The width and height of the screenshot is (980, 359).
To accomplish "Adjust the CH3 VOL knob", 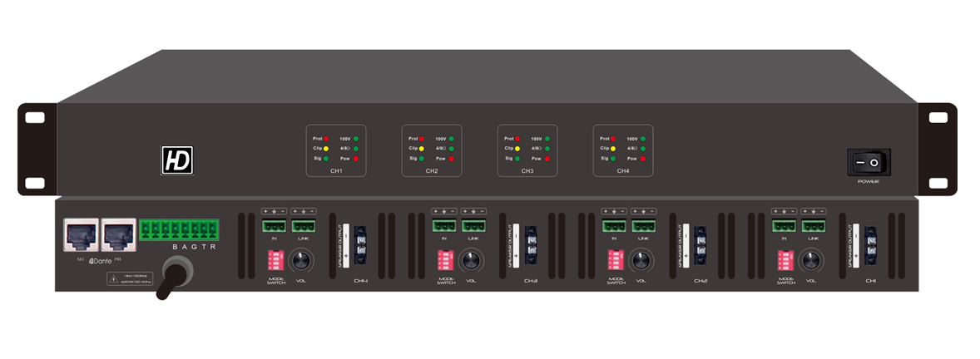I will click(x=472, y=262).
